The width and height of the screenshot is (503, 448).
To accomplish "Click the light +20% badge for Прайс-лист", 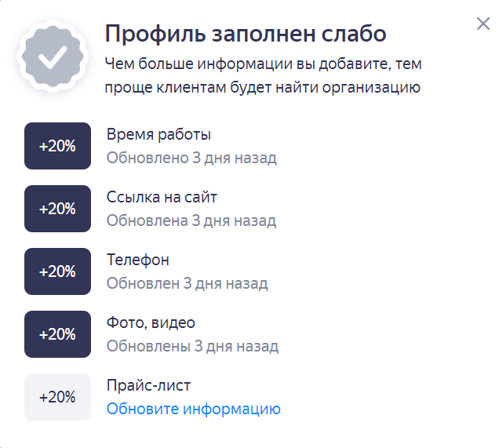I will (57, 397).
